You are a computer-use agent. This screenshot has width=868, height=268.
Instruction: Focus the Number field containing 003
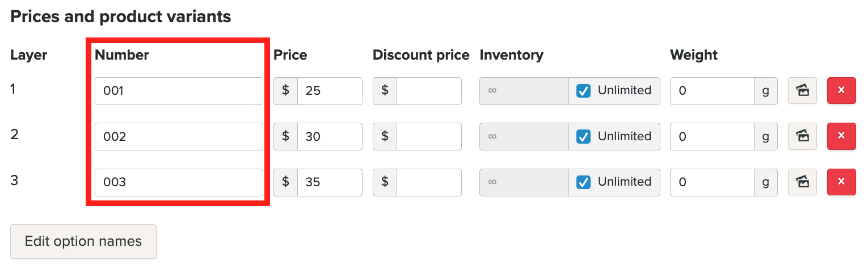click(x=179, y=182)
